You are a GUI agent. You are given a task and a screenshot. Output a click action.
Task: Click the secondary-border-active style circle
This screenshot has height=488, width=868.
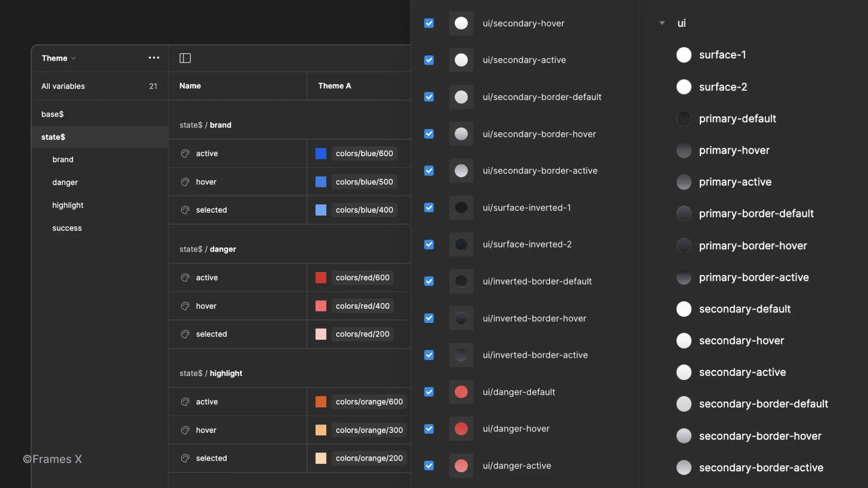pyautogui.click(x=684, y=468)
